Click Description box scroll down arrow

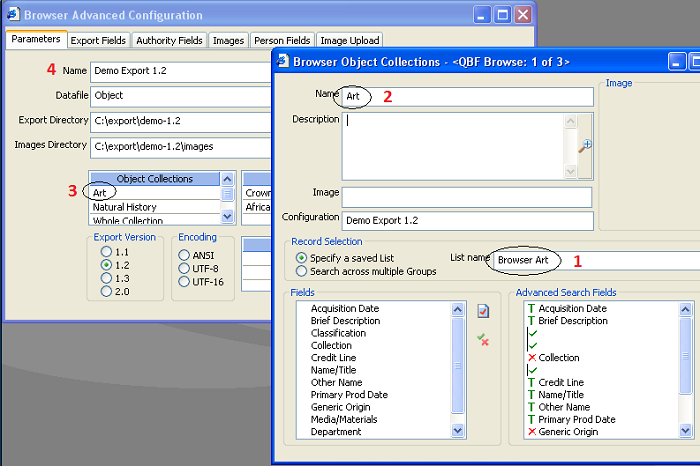[571, 171]
